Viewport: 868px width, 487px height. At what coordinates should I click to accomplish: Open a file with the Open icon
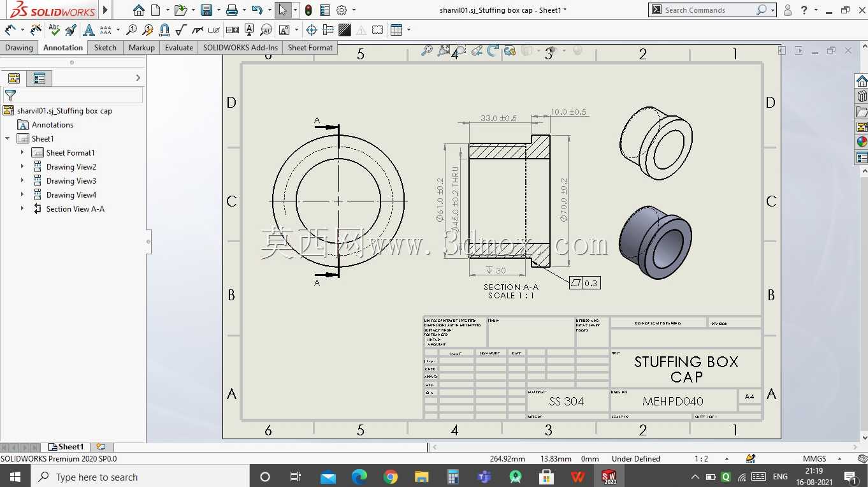[x=180, y=10]
